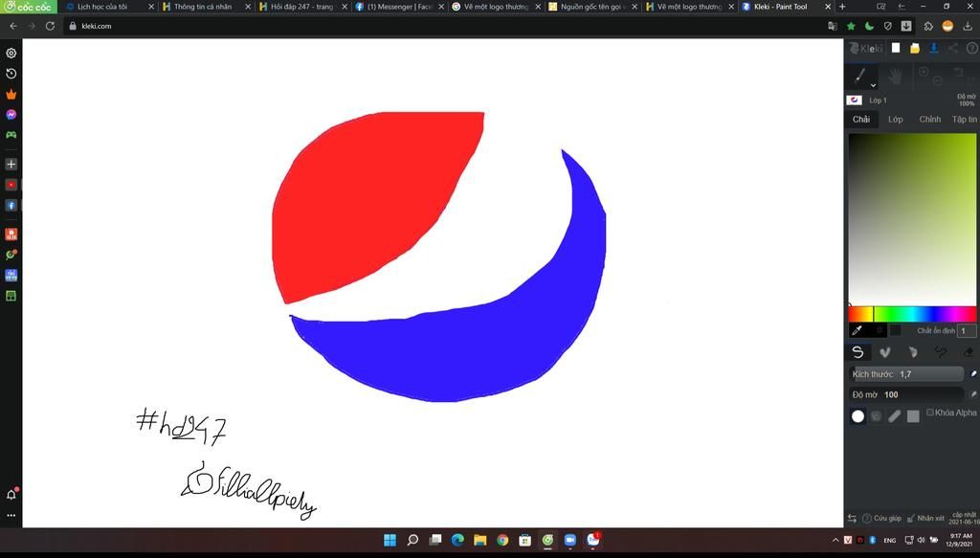Switch to the Lớp tab
The height and width of the screenshot is (558, 980).
click(x=896, y=119)
